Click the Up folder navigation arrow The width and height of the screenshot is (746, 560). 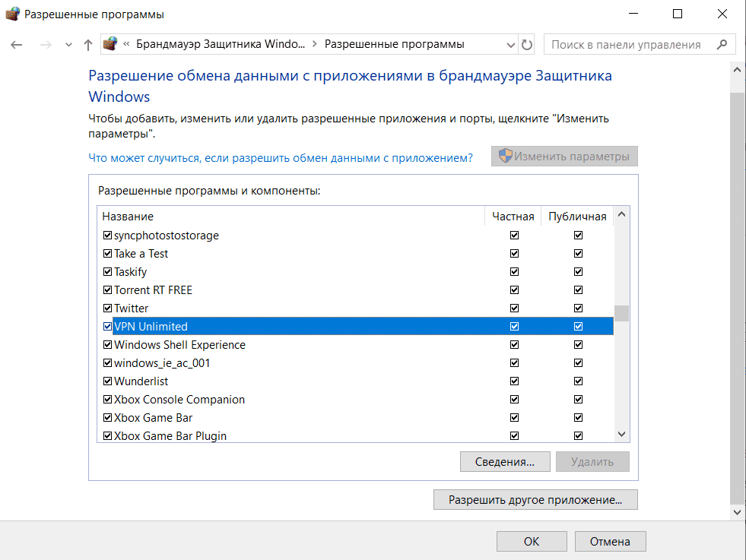pos(87,44)
